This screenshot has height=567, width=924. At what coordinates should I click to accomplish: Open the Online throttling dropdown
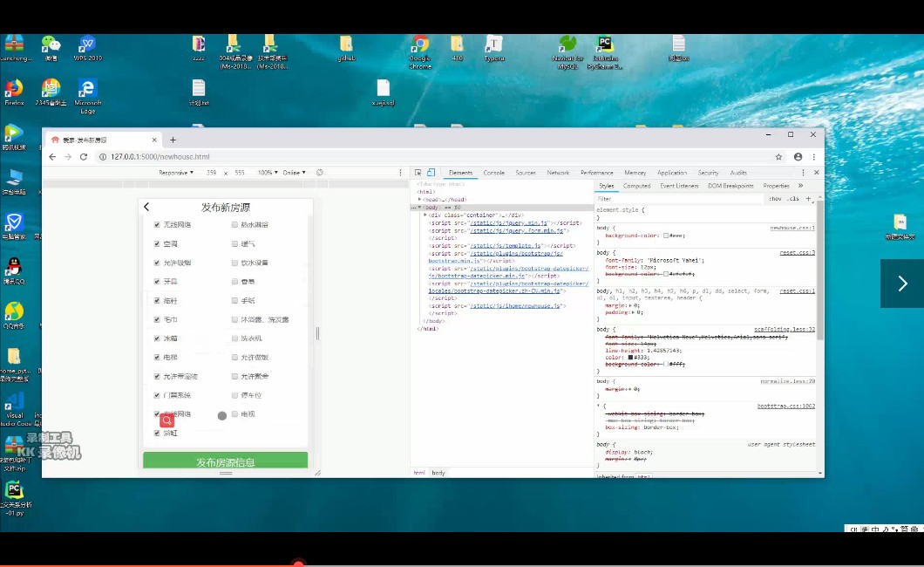tap(294, 173)
